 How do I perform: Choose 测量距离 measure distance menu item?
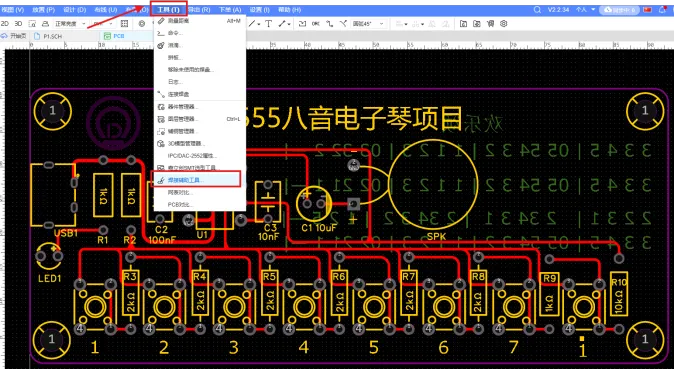click(x=199, y=21)
